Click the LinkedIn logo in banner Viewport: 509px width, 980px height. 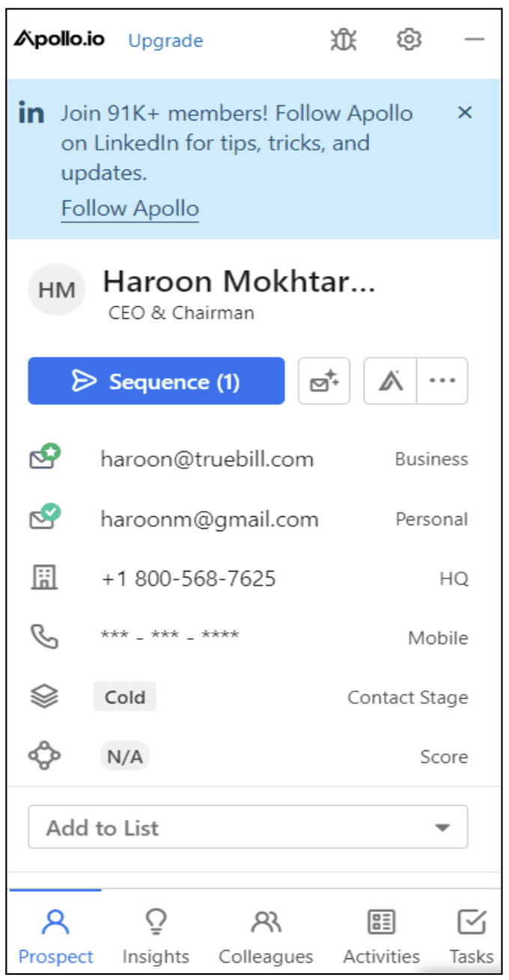[31, 113]
